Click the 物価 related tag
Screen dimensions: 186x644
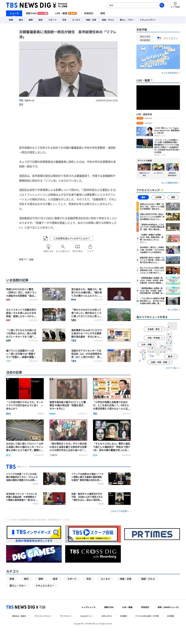[31, 260]
